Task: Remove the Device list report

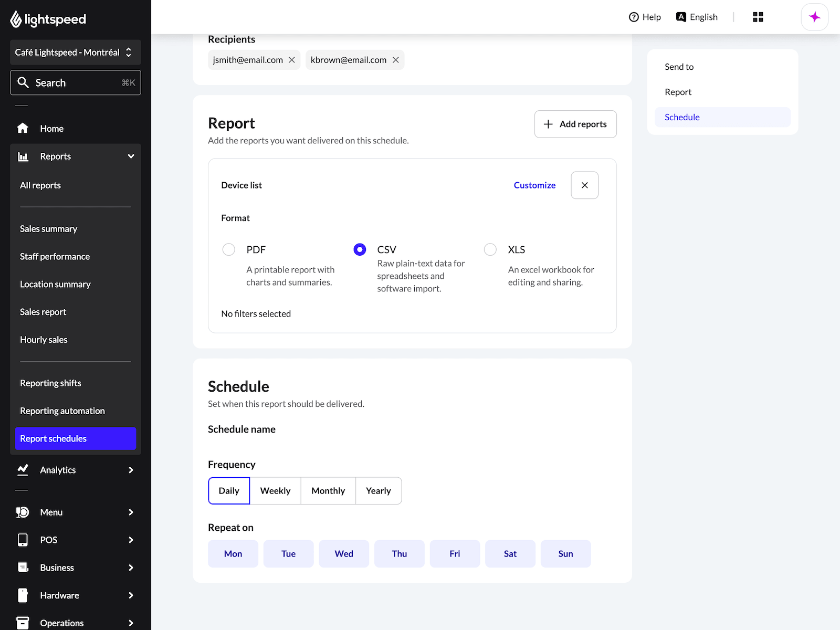Action: pos(584,185)
